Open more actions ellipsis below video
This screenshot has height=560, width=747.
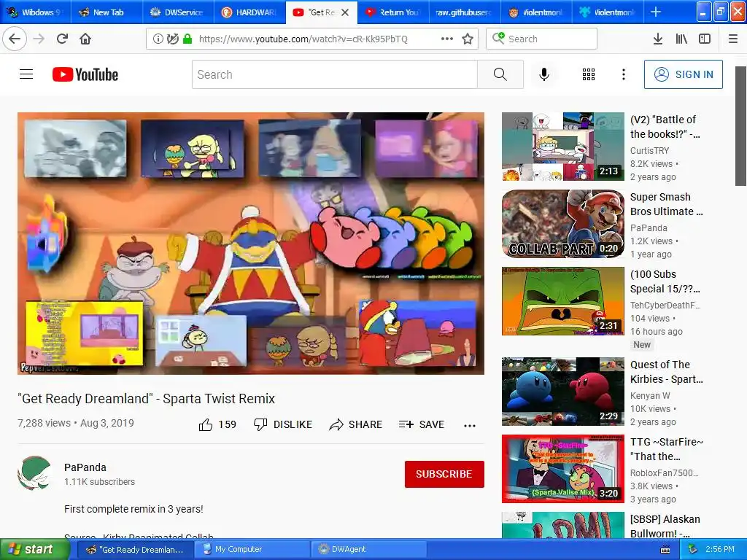point(470,426)
